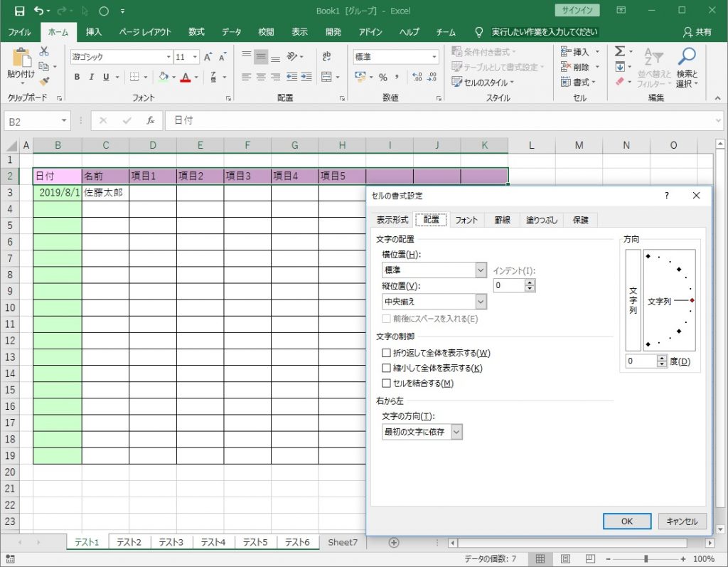Click 共有 share button
This screenshot has height=567, width=728.
pos(697,31)
